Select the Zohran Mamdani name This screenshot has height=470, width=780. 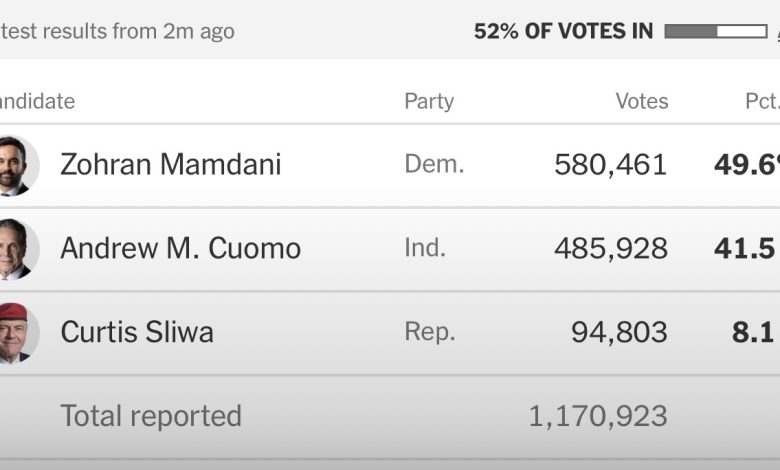(171, 165)
